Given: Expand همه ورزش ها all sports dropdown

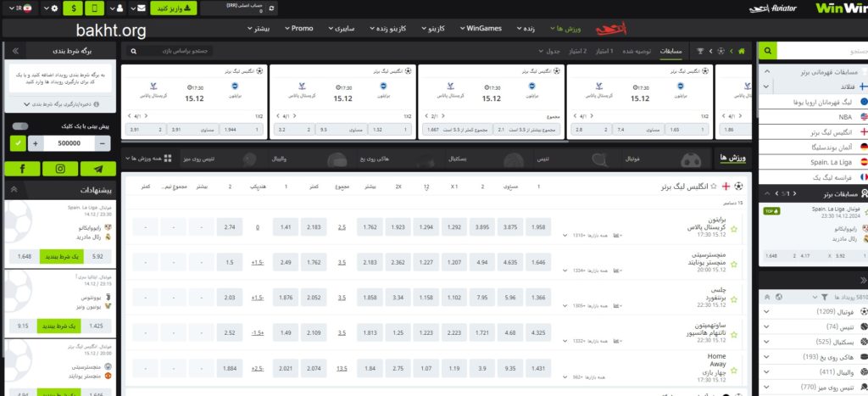Looking at the screenshot, I should tap(148, 159).
